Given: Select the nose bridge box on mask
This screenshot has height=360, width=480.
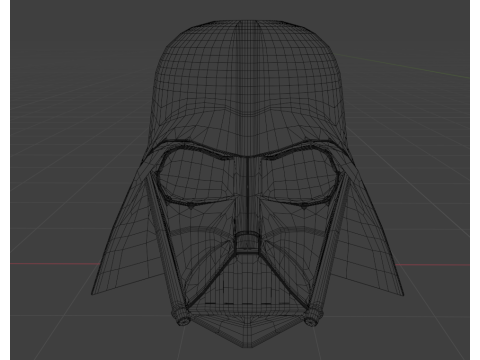Looking at the screenshot, I should (247, 242).
